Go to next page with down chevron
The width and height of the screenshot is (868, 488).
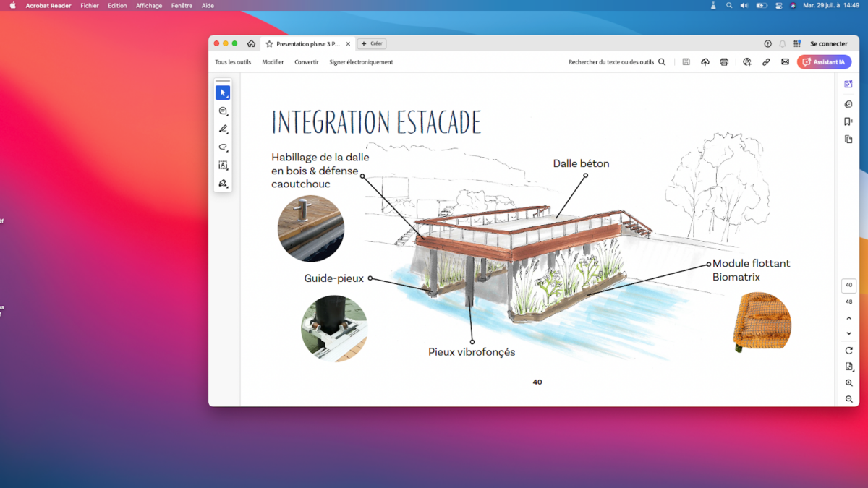(x=849, y=333)
